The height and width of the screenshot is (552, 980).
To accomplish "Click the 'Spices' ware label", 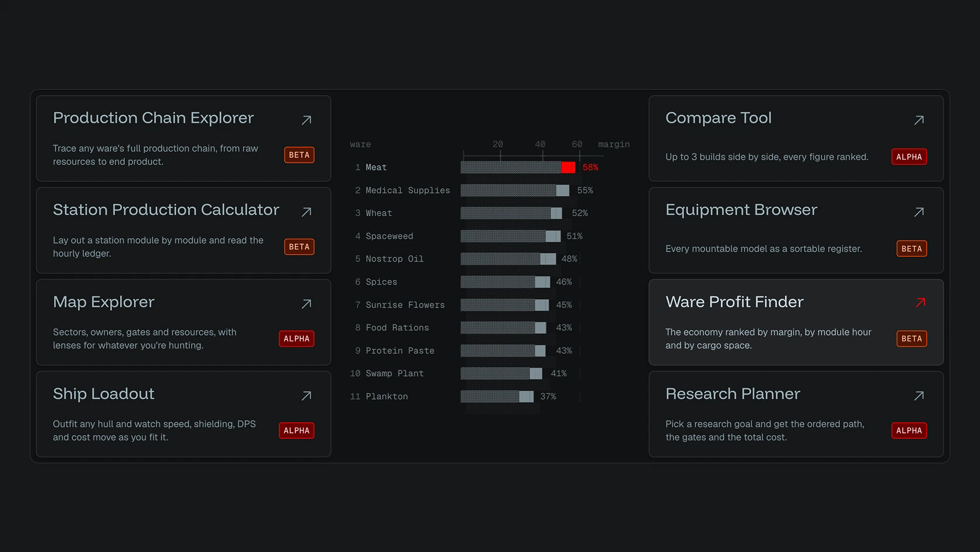I will [382, 282].
